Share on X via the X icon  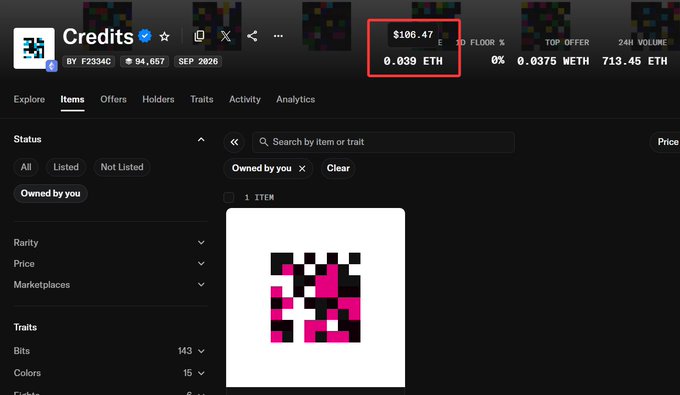coord(226,36)
